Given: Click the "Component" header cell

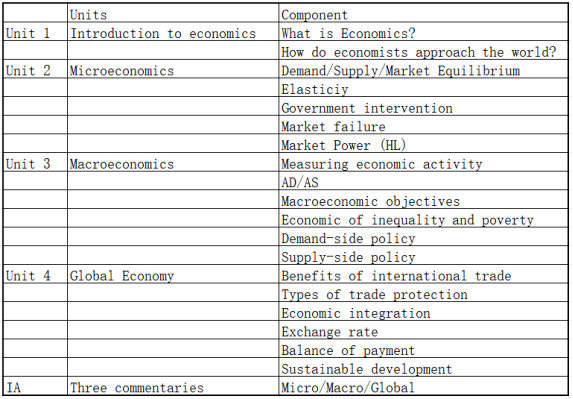Looking at the screenshot, I should click(x=423, y=13).
